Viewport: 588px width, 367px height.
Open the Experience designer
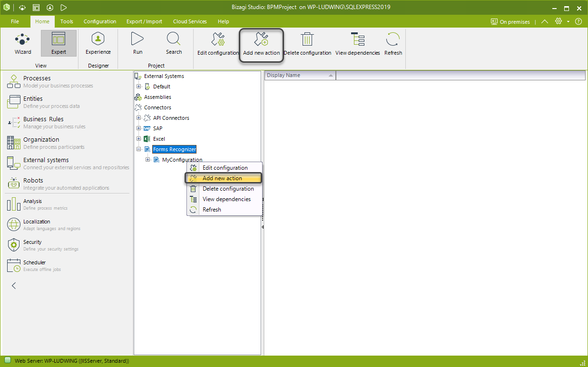(x=98, y=44)
